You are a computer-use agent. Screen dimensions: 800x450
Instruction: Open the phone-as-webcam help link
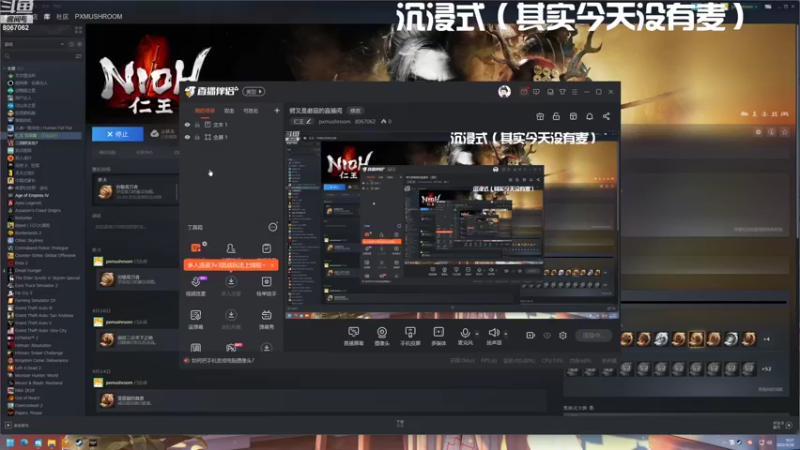tap(222, 360)
